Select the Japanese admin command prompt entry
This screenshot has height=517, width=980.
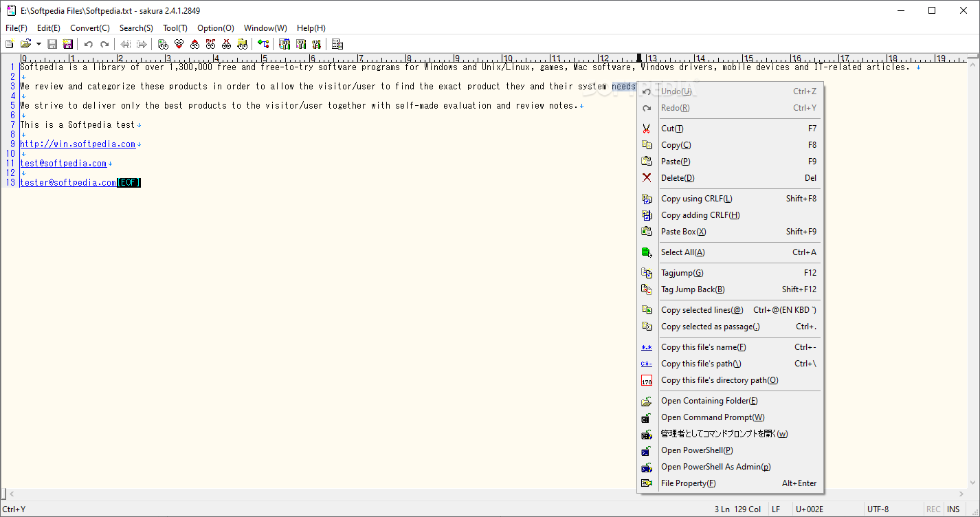coord(730,434)
